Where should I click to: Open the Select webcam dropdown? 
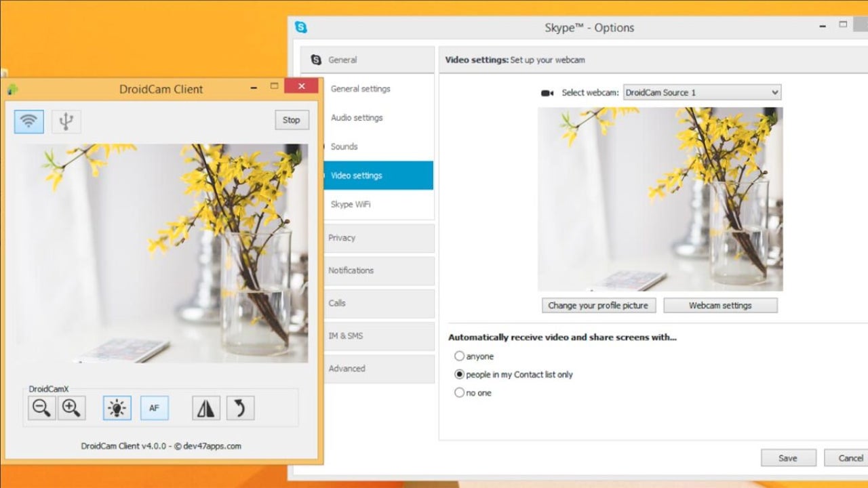tap(702, 92)
